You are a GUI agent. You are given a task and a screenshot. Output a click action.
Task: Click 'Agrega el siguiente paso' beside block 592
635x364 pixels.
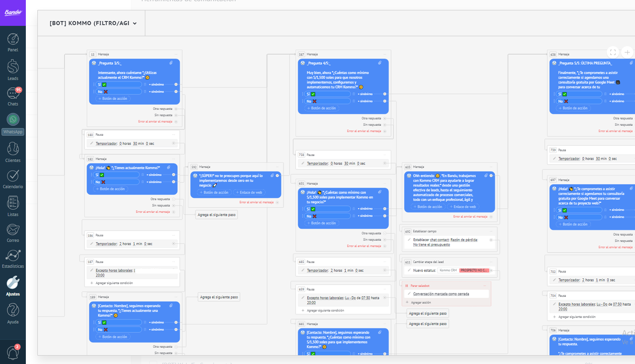coord(216,215)
